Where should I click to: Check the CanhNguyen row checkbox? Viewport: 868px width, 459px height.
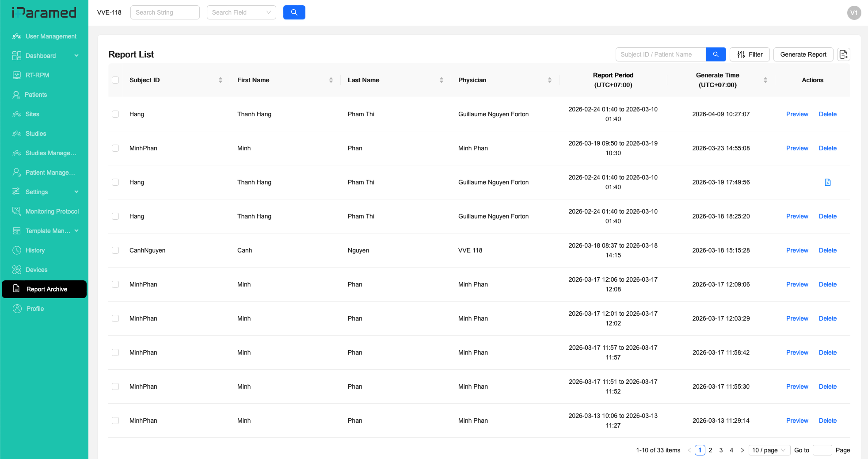pyautogui.click(x=115, y=250)
